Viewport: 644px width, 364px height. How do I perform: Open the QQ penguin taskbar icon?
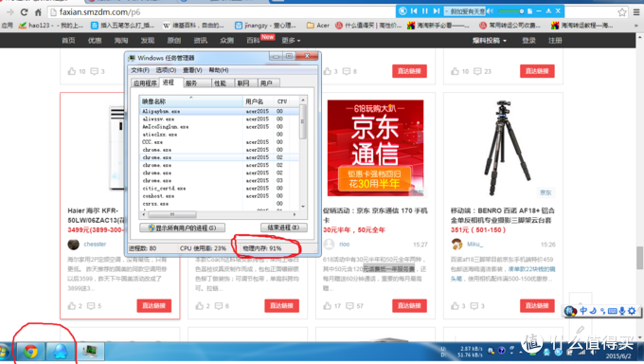[x=60, y=352]
